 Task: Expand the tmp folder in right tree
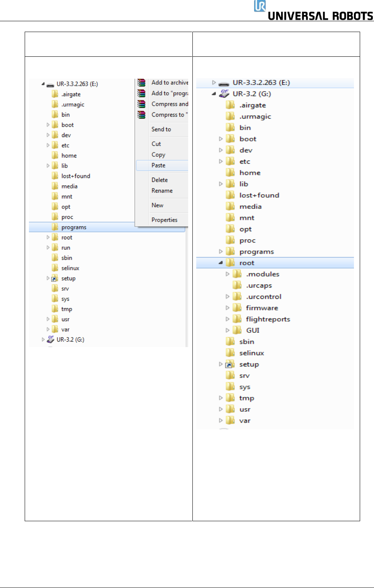pos(221,398)
